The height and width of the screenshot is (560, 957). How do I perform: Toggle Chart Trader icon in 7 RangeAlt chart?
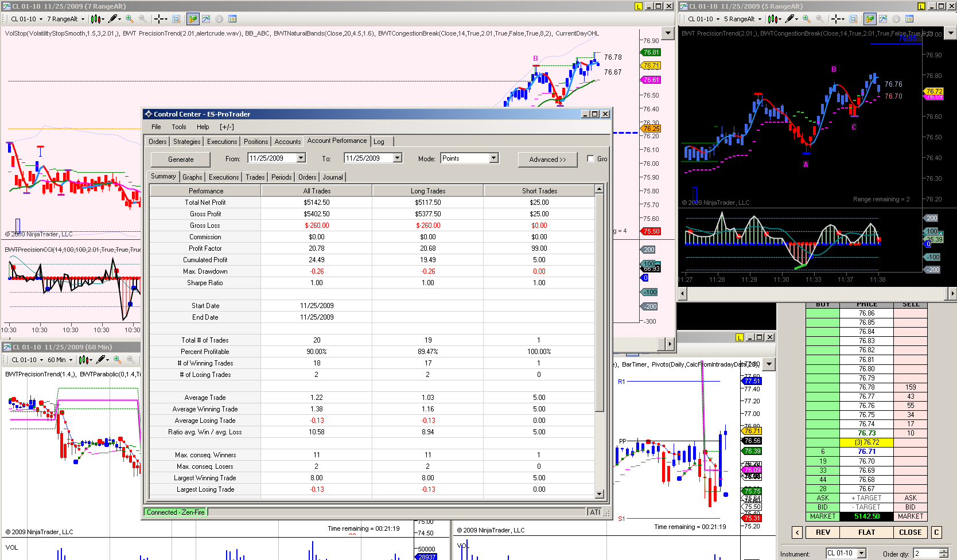click(x=193, y=19)
